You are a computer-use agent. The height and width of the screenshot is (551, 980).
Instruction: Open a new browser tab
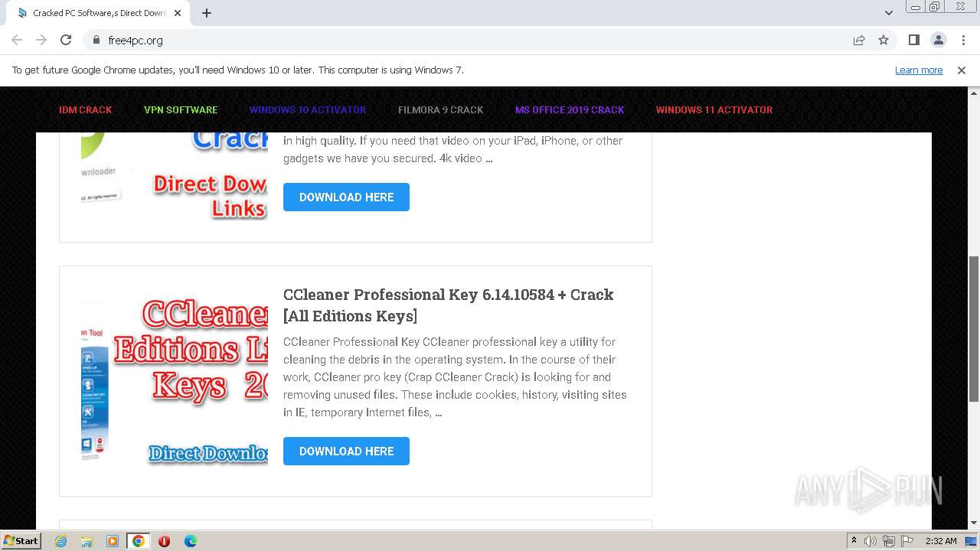[207, 13]
